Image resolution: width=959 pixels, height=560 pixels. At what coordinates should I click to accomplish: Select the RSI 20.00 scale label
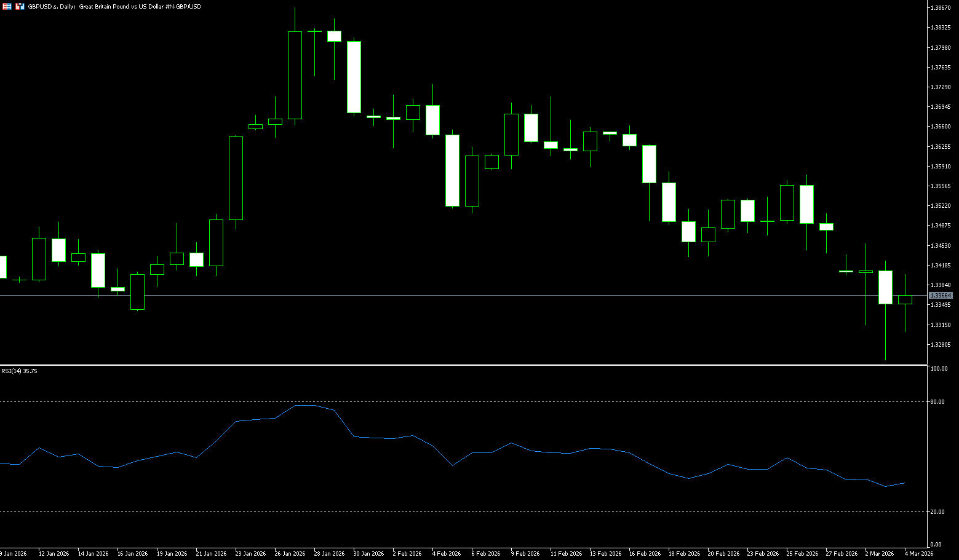pyautogui.click(x=938, y=512)
